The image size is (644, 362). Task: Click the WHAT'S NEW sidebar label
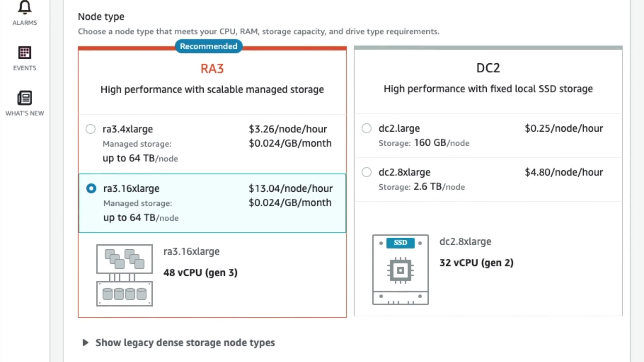(x=24, y=113)
